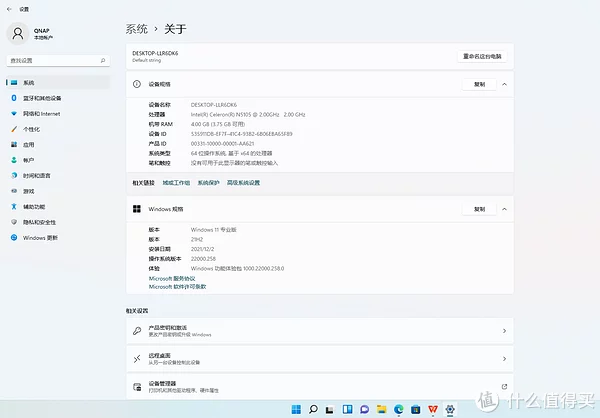Viewport: 600px width, 418px height.
Task: Open Task View on taskbar
Action: (x=330, y=409)
